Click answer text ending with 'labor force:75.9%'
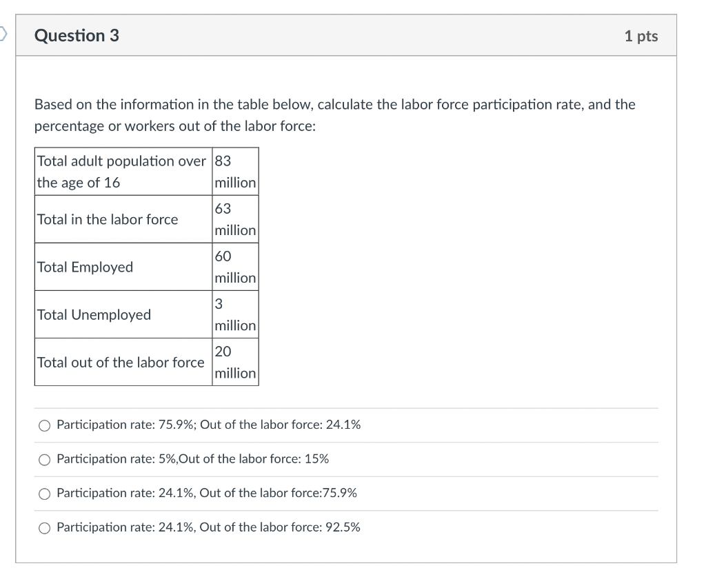Image resolution: width=706 pixels, height=588 pixels. point(207,493)
